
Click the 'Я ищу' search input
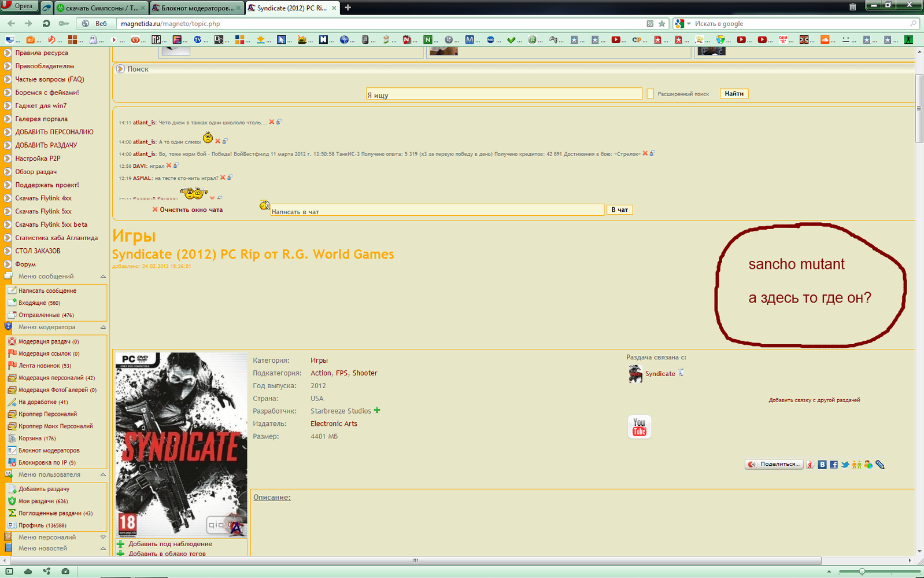504,94
